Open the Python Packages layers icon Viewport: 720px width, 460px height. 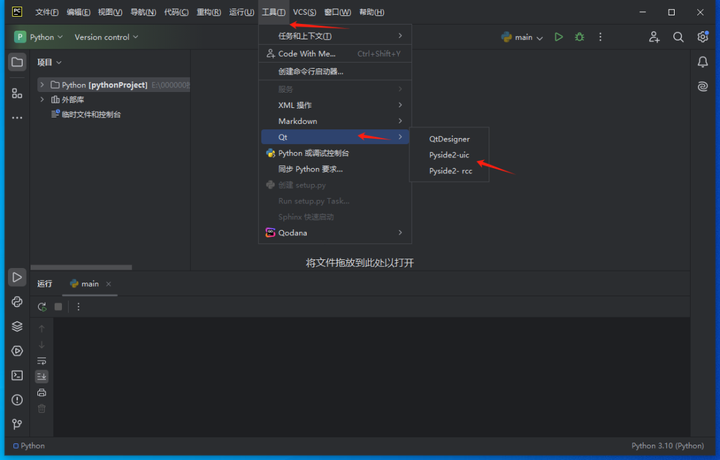coord(17,326)
